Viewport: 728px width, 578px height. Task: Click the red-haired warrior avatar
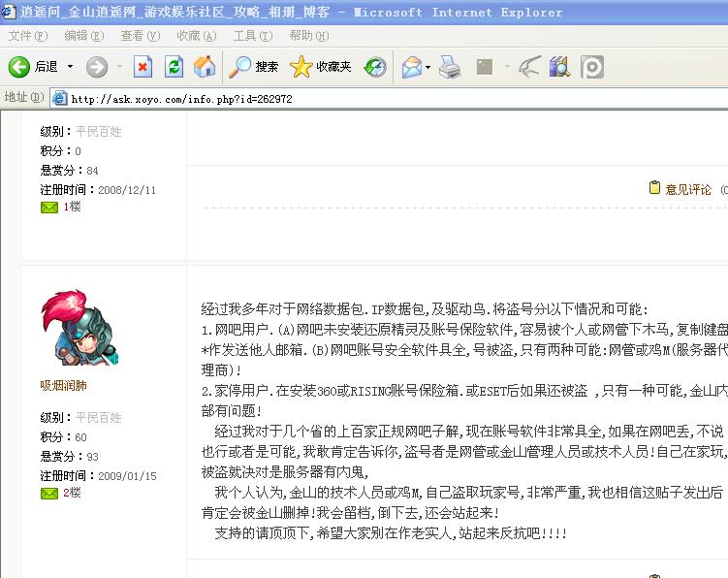pos(79,328)
